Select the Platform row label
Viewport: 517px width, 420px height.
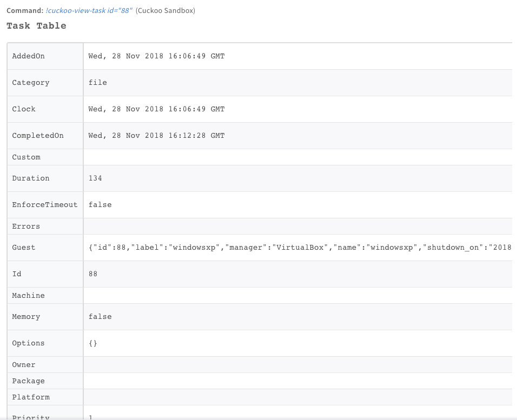point(31,397)
